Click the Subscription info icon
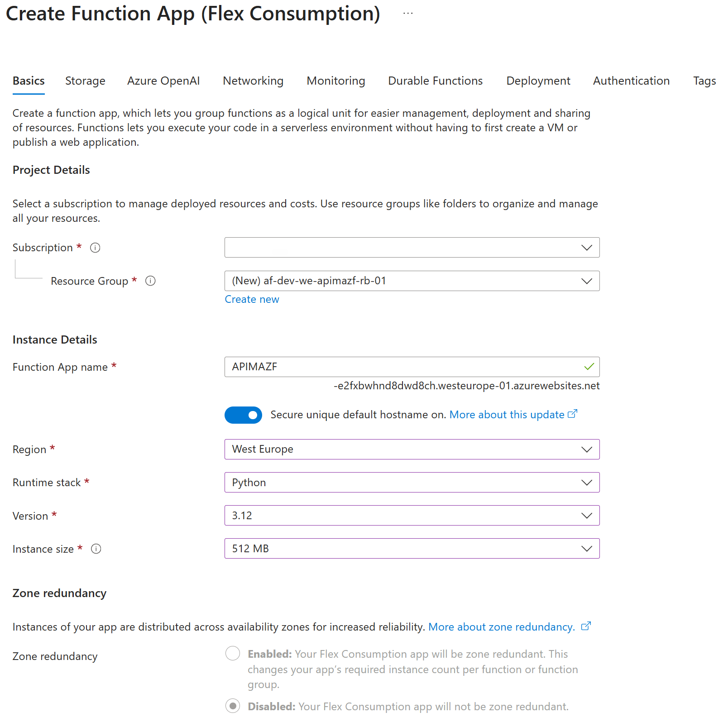The width and height of the screenshot is (728, 722). pos(95,248)
